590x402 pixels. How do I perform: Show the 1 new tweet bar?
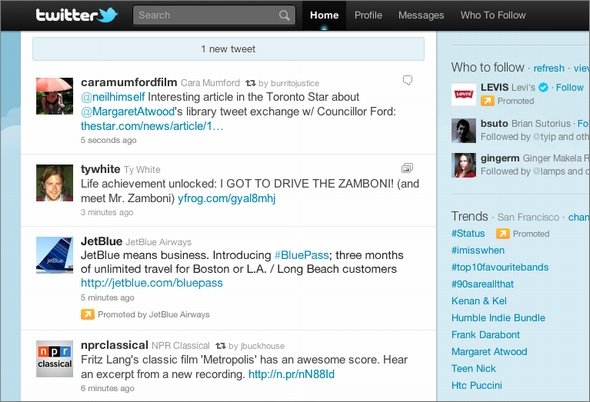click(228, 49)
